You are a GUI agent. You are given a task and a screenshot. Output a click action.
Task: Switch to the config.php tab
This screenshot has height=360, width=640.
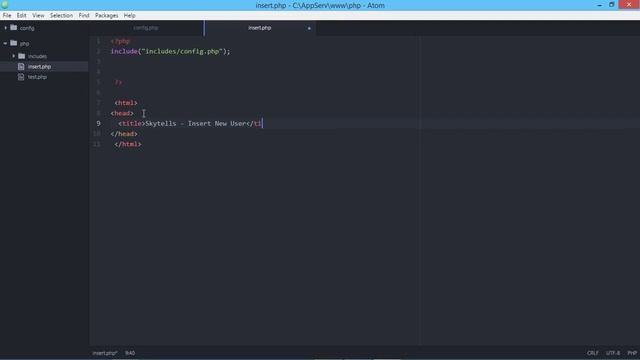[x=146, y=28]
